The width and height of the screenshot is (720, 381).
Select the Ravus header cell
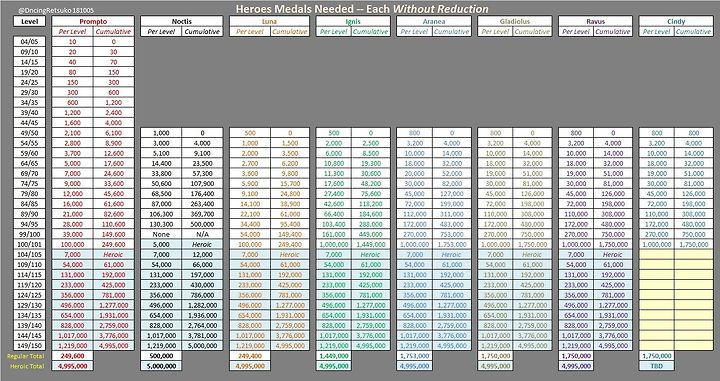click(x=596, y=21)
